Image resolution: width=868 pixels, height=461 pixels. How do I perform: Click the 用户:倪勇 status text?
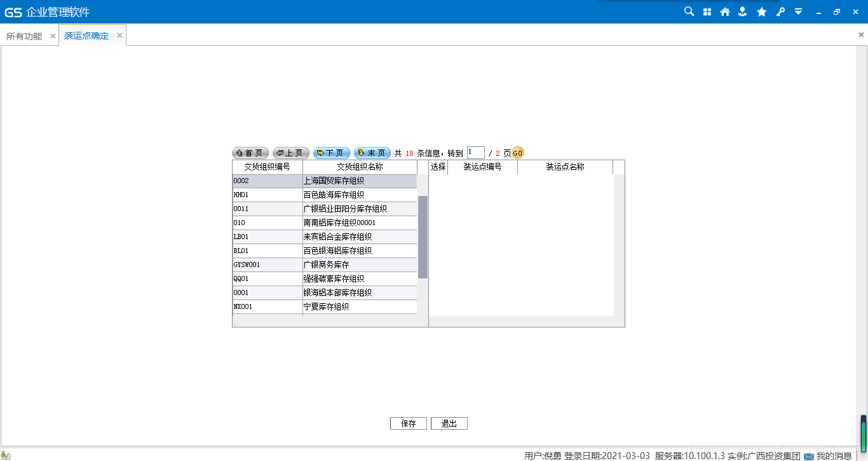pyautogui.click(x=543, y=456)
